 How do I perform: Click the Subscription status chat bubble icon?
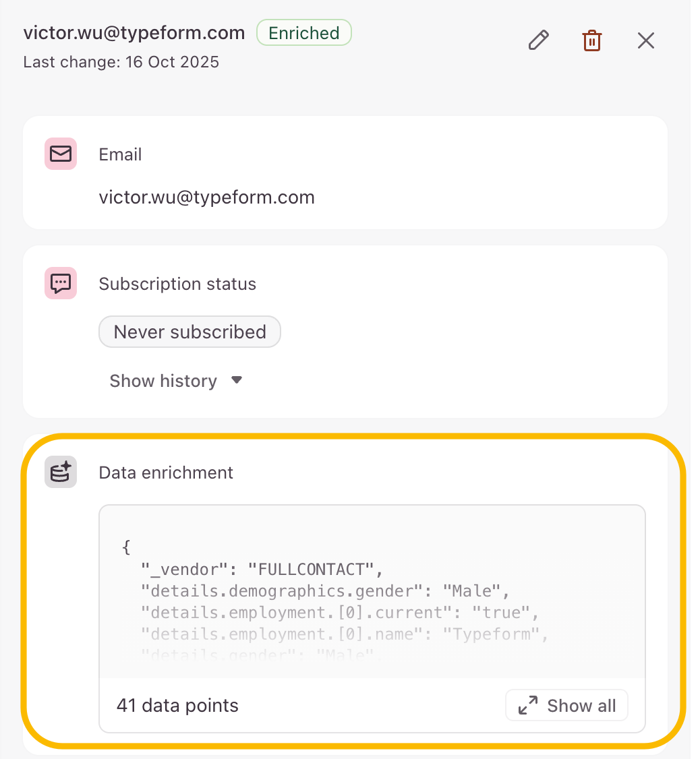pos(61,284)
